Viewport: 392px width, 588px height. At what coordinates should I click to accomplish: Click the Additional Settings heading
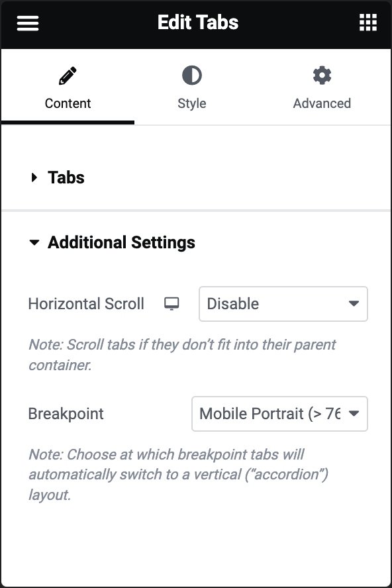tap(121, 242)
